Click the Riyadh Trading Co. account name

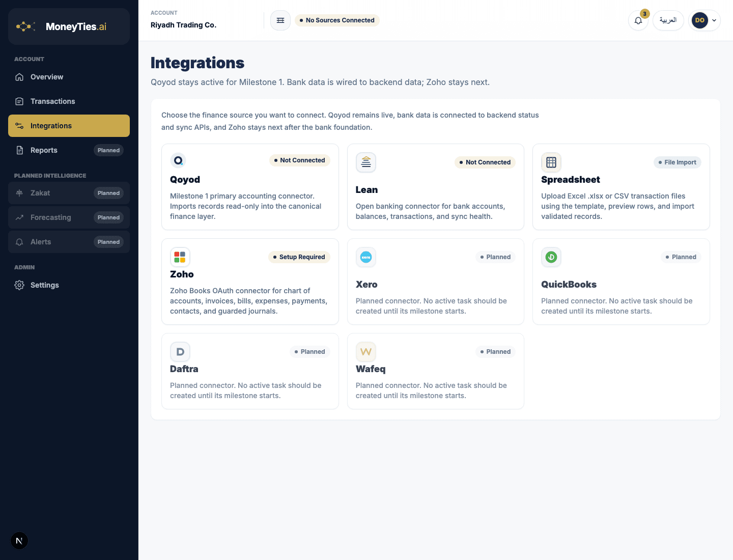coord(183,25)
